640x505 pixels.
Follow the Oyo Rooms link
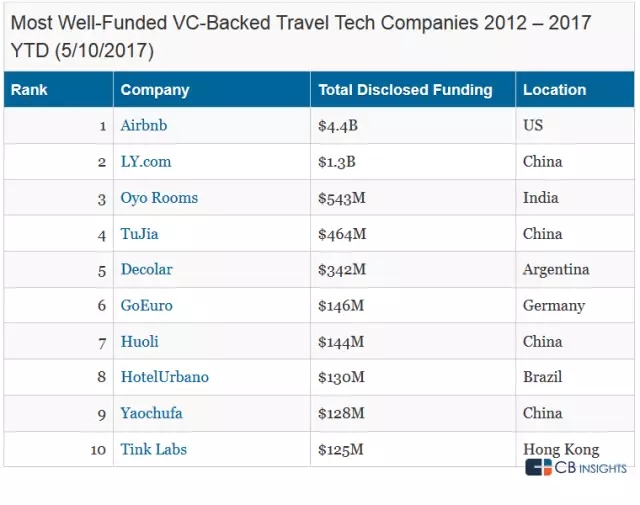point(159,198)
